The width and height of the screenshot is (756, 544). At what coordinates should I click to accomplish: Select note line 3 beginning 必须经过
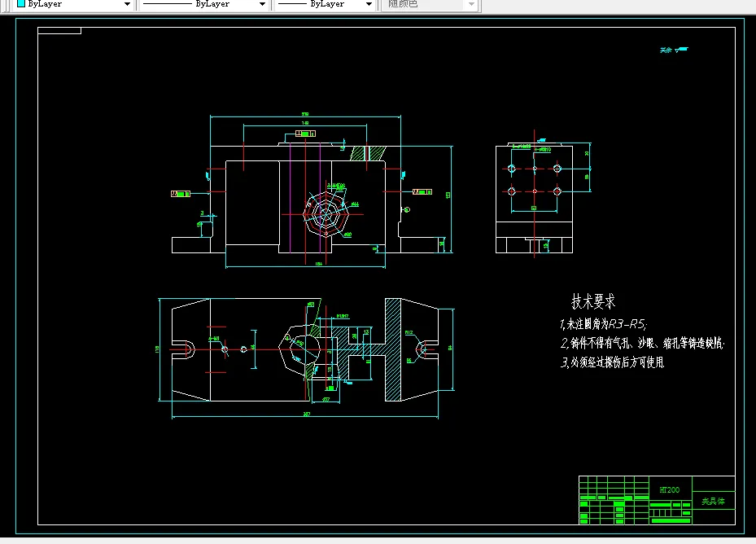tap(612, 362)
